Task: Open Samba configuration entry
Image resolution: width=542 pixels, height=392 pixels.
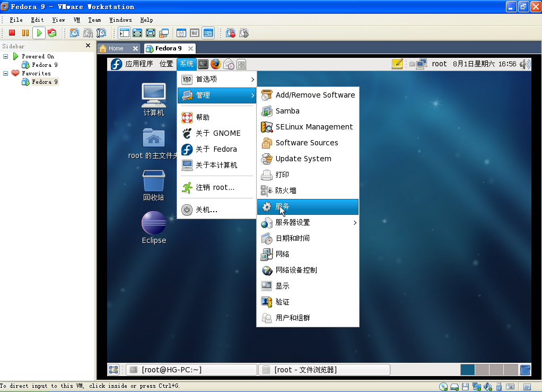Action: 308,111
